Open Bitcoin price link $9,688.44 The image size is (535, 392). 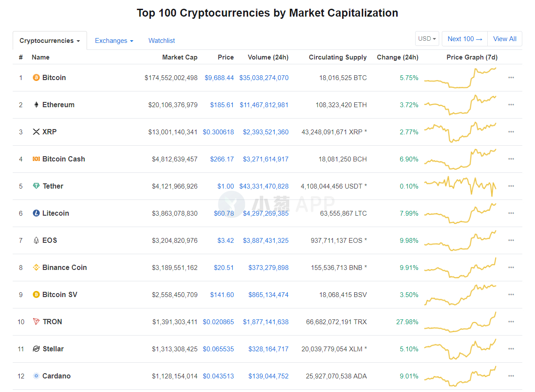(219, 78)
